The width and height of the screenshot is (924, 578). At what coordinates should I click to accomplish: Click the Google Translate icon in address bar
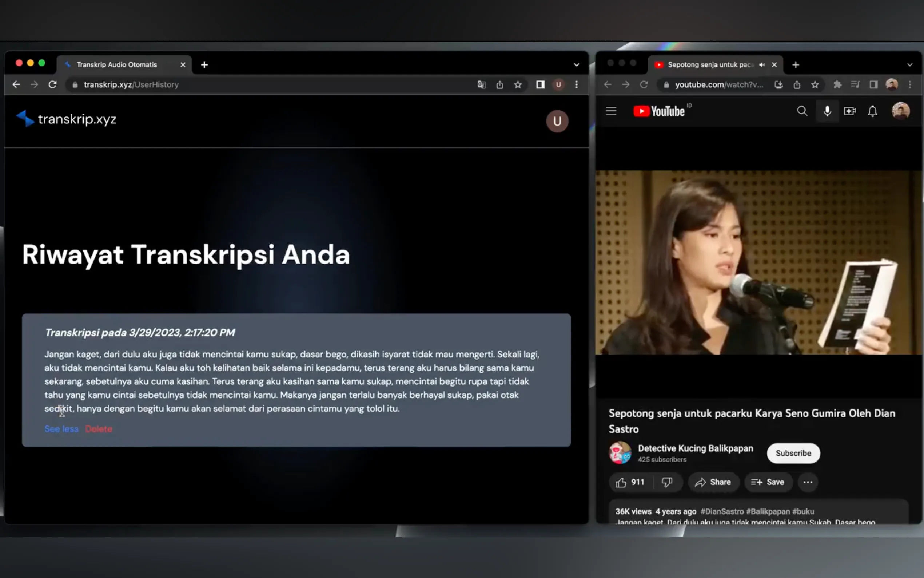[481, 84]
